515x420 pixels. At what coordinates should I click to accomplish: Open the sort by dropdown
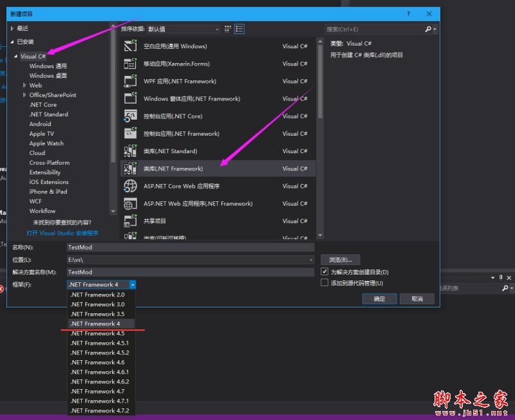click(x=183, y=29)
